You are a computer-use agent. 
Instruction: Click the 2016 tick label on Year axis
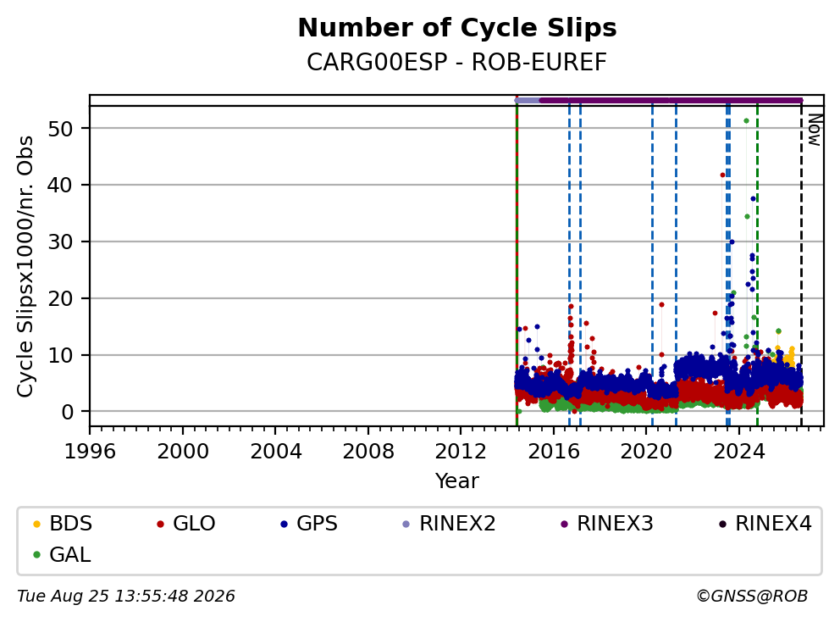coord(554,452)
